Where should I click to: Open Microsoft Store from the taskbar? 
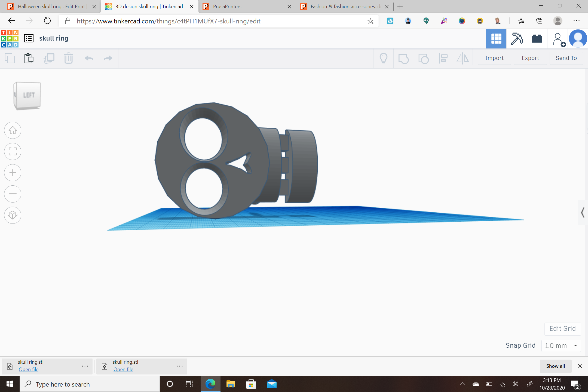pos(251,384)
